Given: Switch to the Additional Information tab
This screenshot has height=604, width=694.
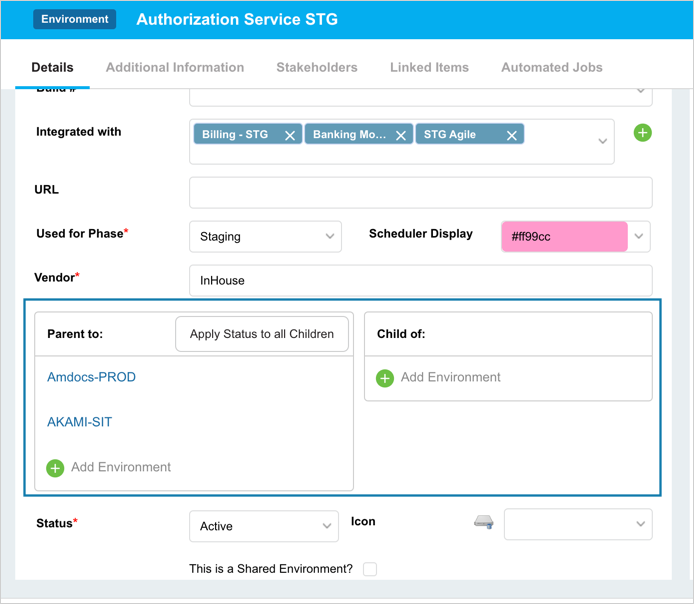Looking at the screenshot, I should coord(175,68).
